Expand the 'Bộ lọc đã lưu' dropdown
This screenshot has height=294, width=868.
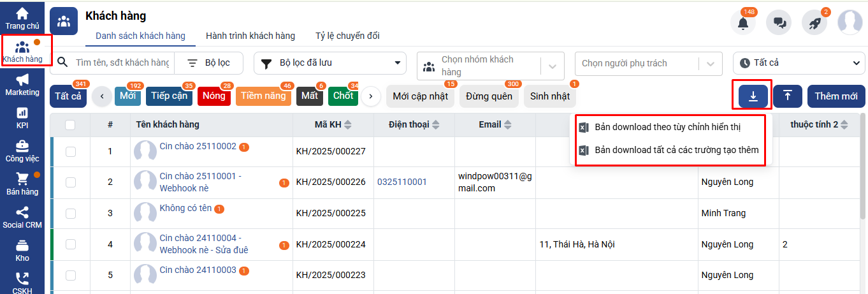pyautogui.click(x=330, y=63)
